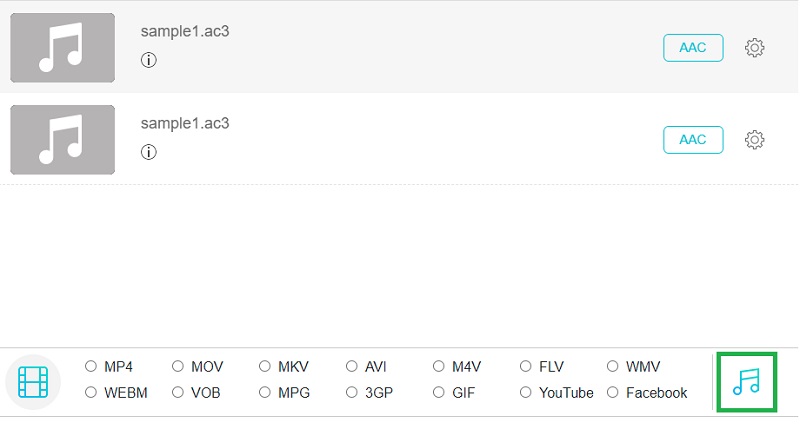Pick the Facebook preset radio button

tap(613, 393)
